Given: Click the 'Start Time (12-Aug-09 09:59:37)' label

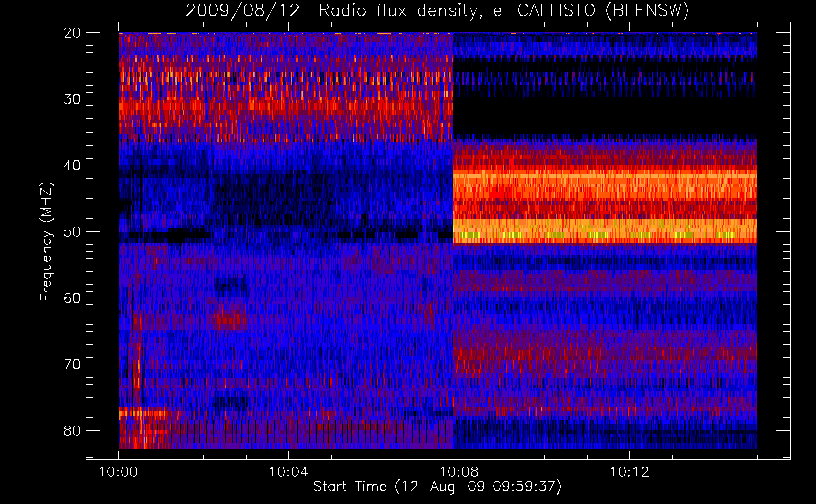Looking at the screenshot, I should coord(437,487).
